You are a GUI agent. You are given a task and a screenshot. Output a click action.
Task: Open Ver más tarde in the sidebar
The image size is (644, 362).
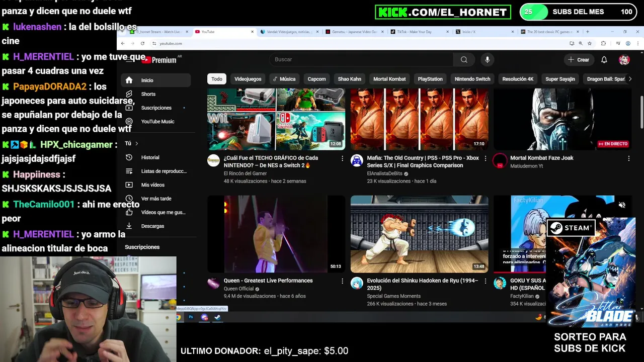(x=156, y=199)
